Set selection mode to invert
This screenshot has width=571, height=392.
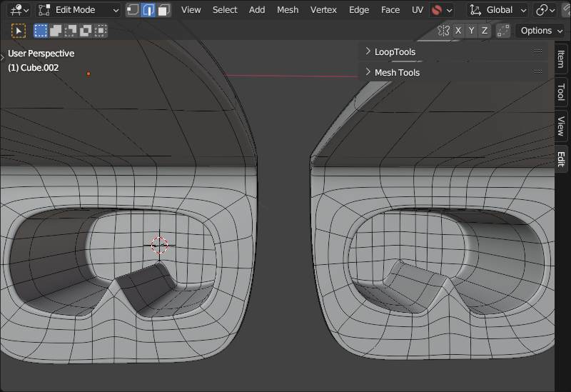86,31
